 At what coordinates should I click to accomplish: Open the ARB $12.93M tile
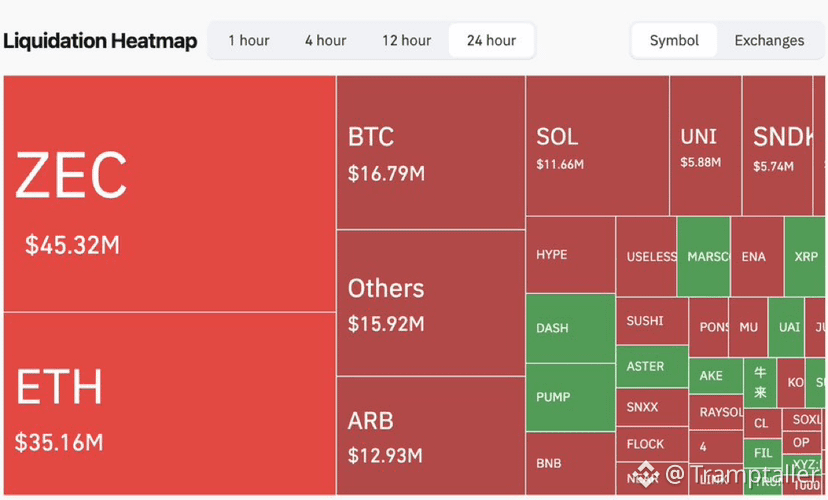[431, 436]
